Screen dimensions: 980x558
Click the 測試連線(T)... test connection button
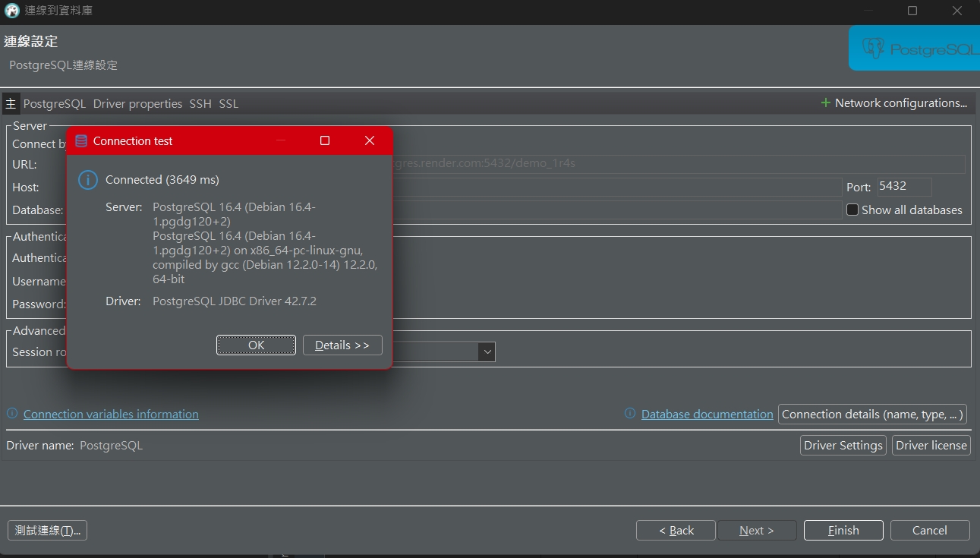coord(48,531)
